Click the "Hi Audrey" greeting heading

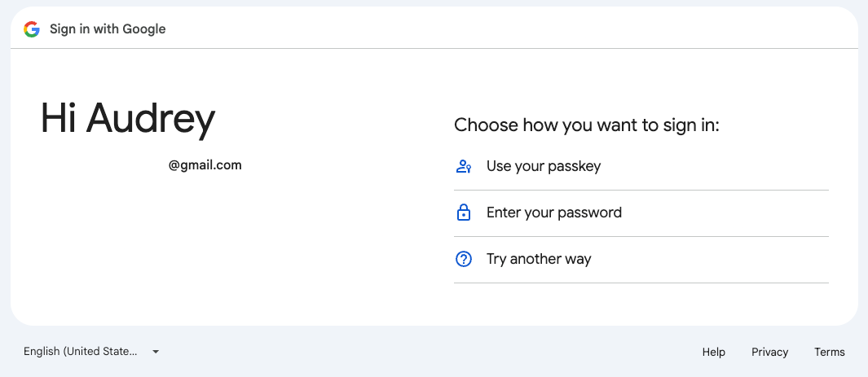[x=128, y=119]
